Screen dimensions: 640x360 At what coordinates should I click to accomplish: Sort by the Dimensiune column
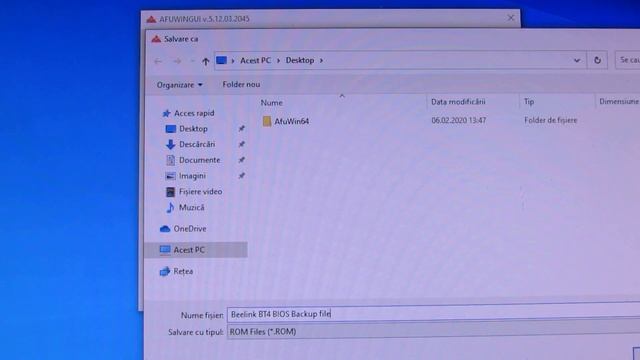618,101
